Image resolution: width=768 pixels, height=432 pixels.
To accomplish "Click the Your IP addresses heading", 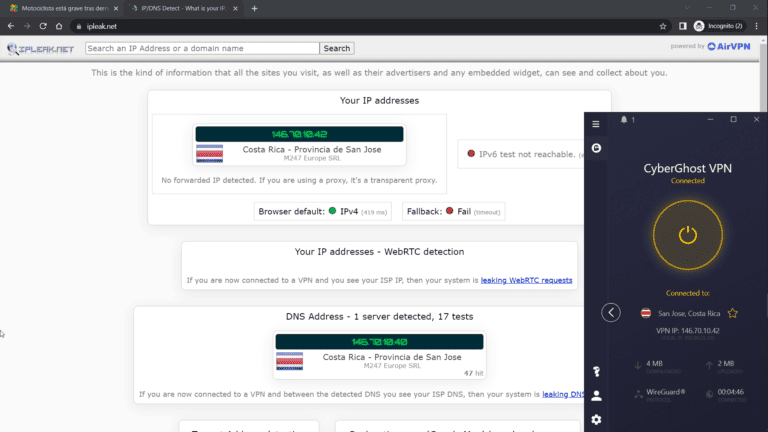I will pos(379,100).
